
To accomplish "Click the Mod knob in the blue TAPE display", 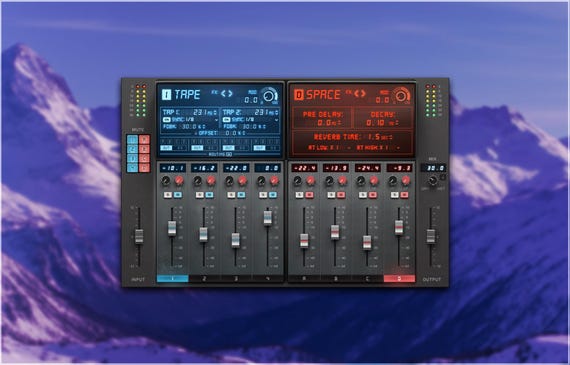I will tap(270, 96).
